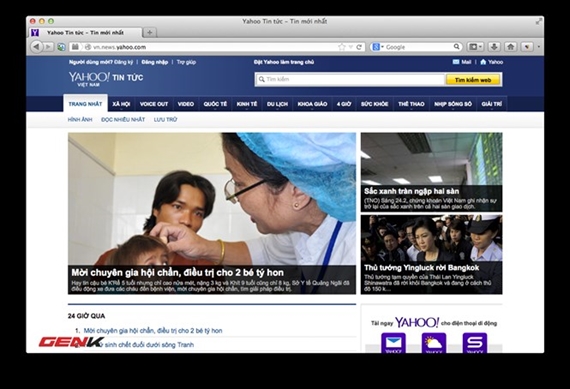Bookmark the page with the star icon
The height and width of the screenshot is (389, 570).
(x=341, y=47)
